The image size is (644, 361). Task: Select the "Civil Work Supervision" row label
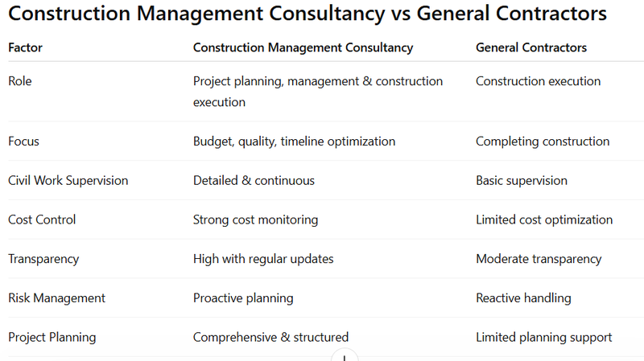[68, 181]
